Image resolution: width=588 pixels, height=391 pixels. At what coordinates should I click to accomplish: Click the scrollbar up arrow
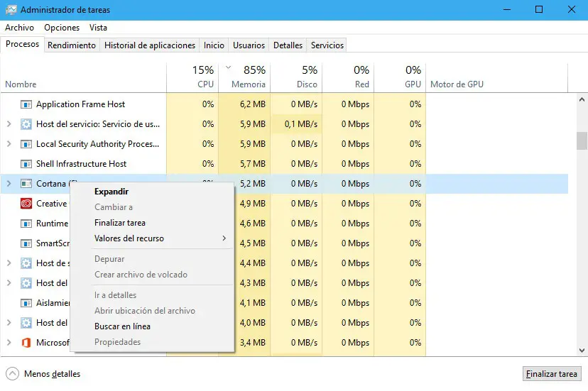click(x=582, y=100)
